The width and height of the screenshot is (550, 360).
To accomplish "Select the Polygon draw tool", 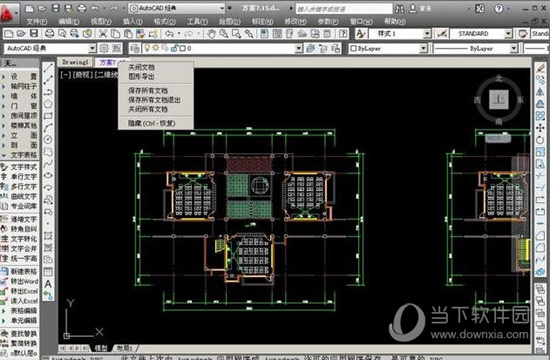I will [x=48, y=104].
